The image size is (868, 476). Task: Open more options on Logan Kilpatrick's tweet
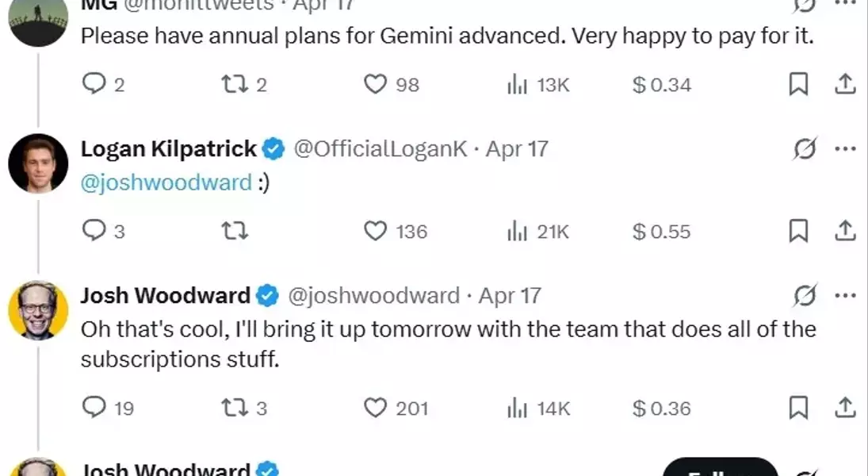(x=845, y=148)
